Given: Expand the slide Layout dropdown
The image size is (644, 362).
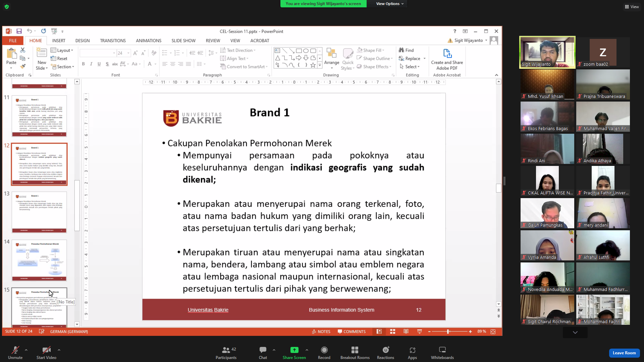Looking at the screenshot, I should pyautogui.click(x=62, y=50).
